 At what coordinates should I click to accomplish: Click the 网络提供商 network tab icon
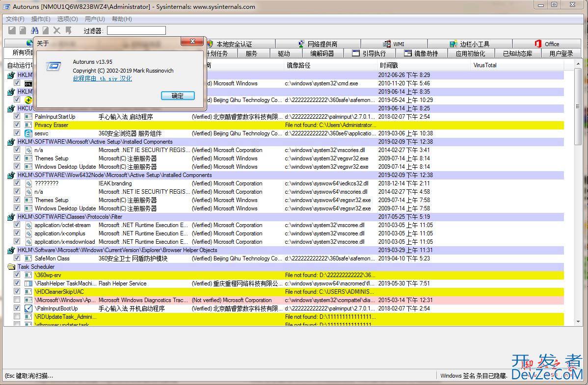301,44
